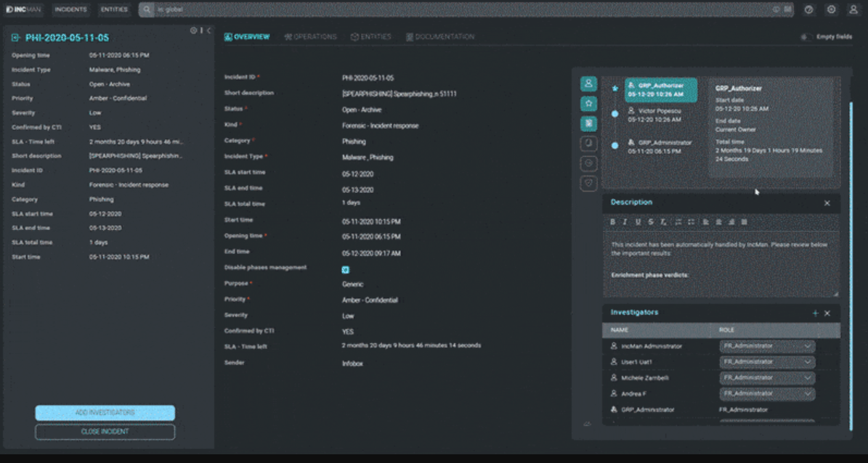Toggle strikethrough in Description editor

(x=650, y=222)
